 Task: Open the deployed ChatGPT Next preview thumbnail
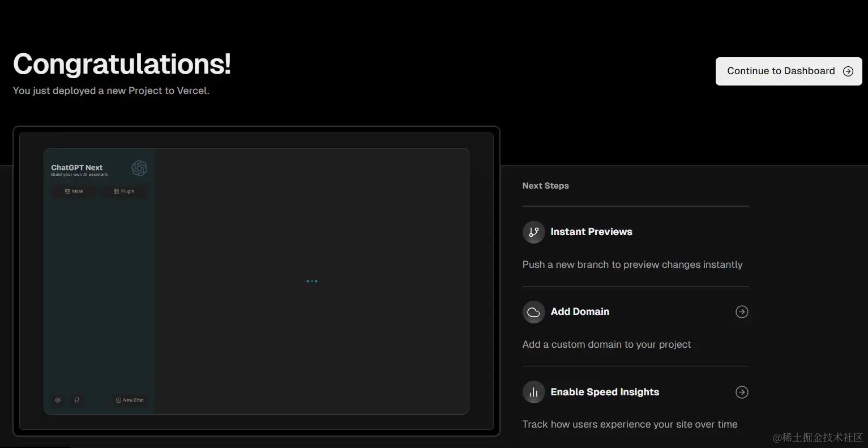coord(256,281)
